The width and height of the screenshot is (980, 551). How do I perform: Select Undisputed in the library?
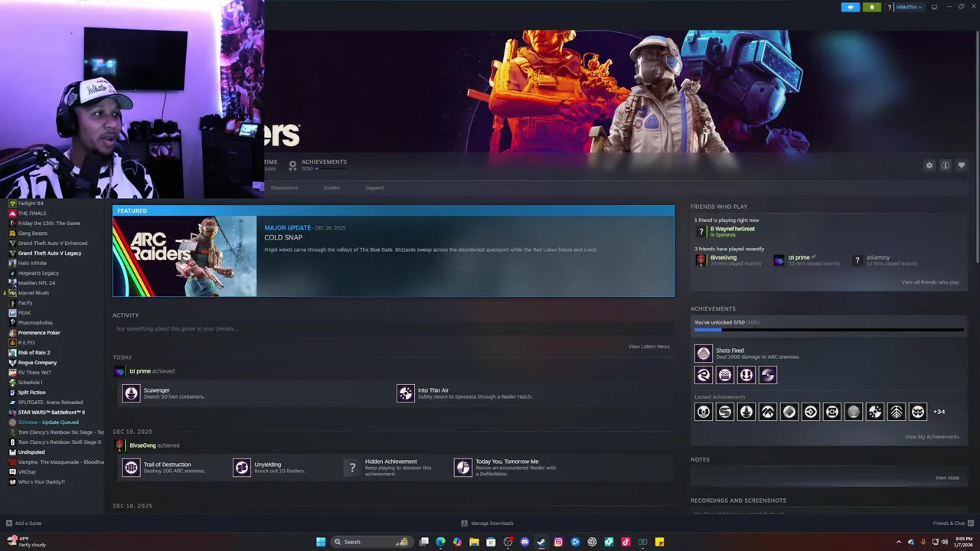[x=31, y=452]
